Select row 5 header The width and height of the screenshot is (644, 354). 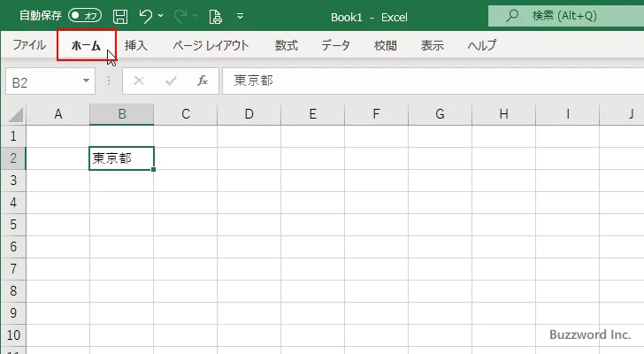pyautogui.click(x=13, y=225)
